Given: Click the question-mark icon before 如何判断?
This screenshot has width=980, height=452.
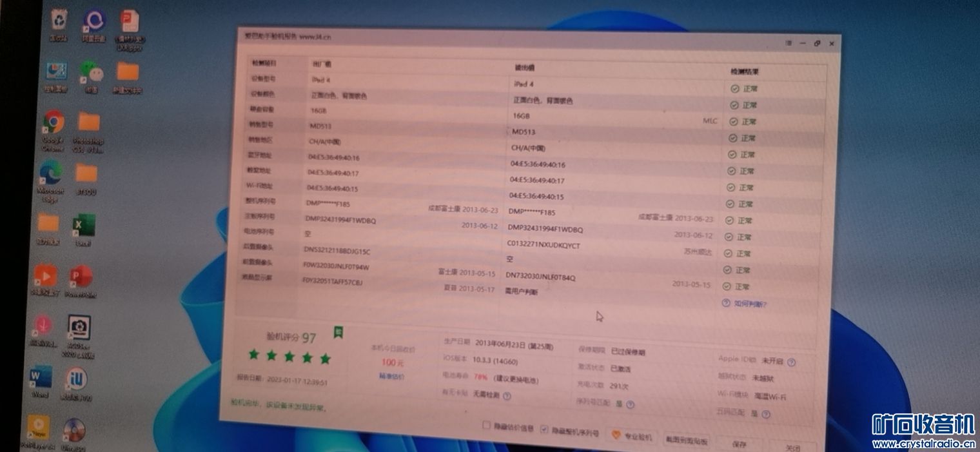Looking at the screenshot, I should click(x=726, y=303).
